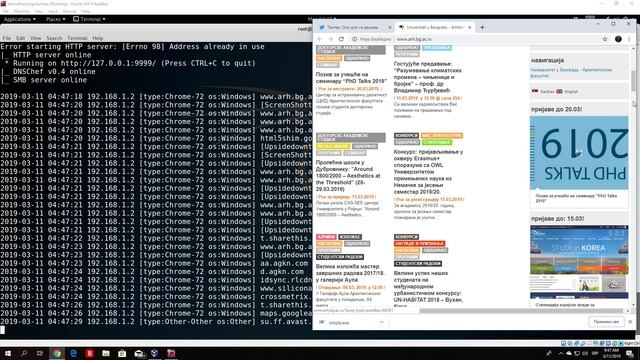Open the Applications menu in the Kali bar
Screen dimensions: 640x360
tap(19, 19)
